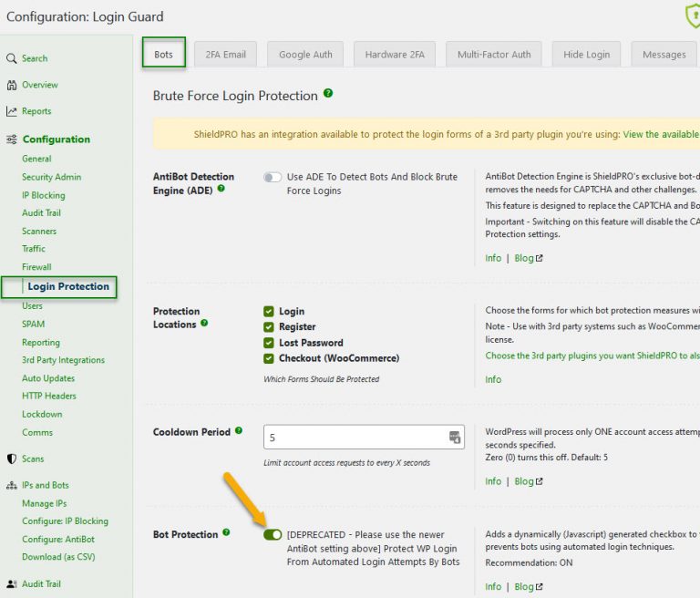Open 3rd Party Integrations settings

64,360
